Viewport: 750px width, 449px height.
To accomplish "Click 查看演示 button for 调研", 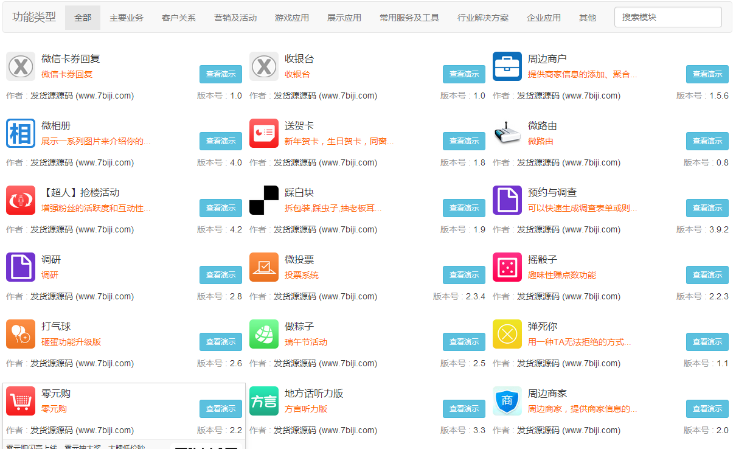I will pos(221,275).
